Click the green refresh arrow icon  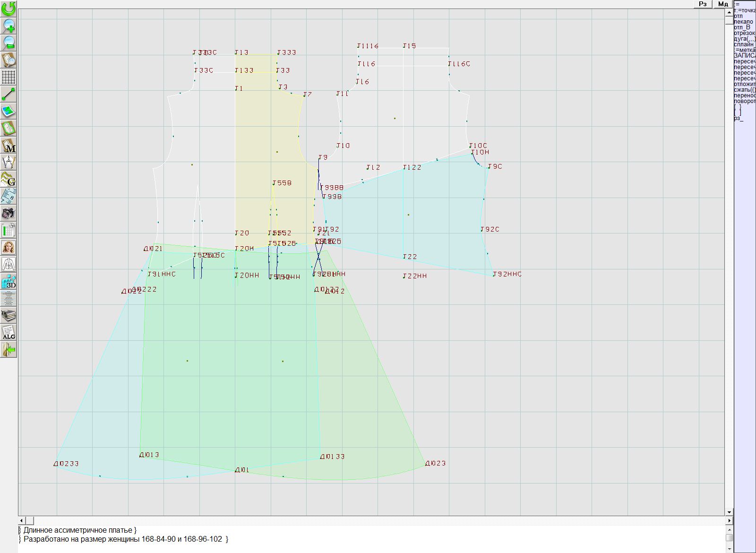tap(9, 9)
